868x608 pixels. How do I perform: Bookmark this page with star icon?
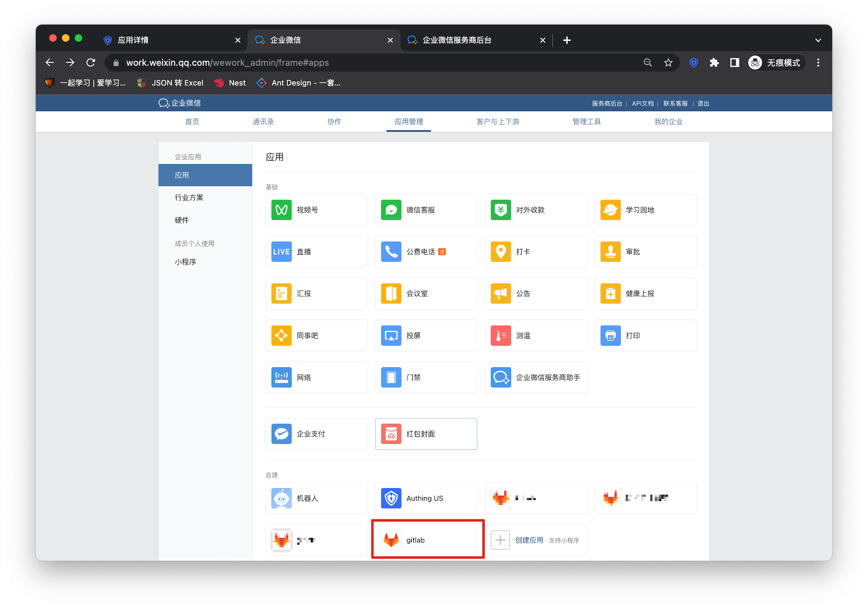pos(668,63)
